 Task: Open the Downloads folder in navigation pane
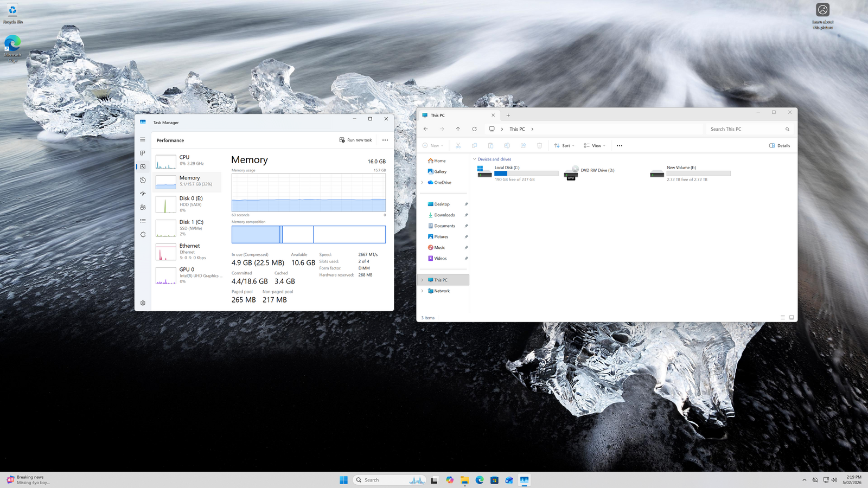444,215
